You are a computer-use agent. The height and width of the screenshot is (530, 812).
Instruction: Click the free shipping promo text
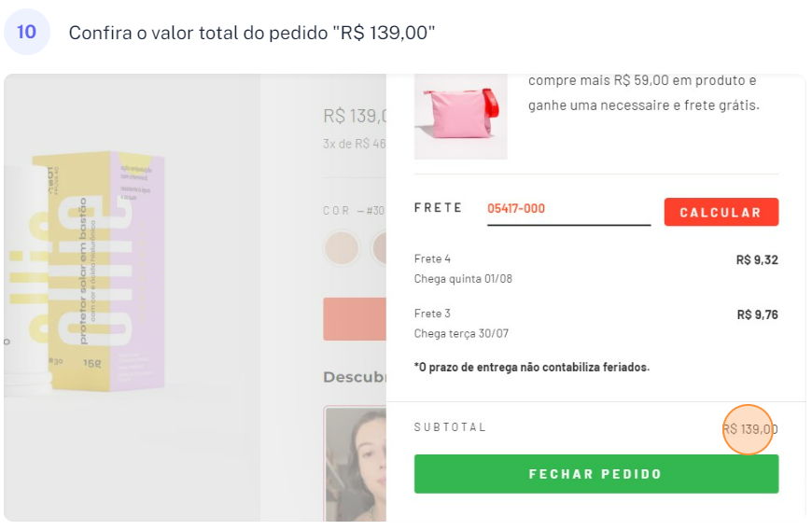tap(644, 93)
